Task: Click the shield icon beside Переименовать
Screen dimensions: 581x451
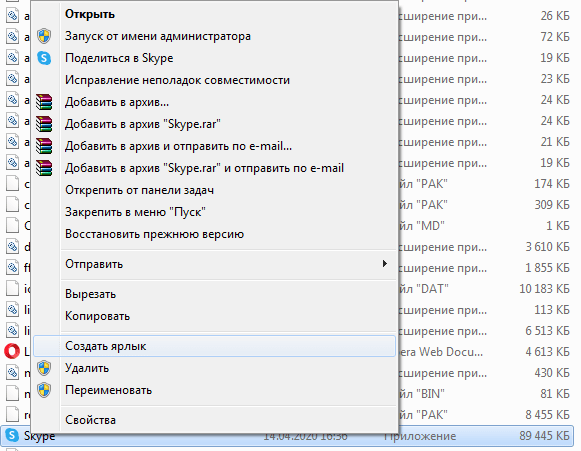Action: pos(44,390)
